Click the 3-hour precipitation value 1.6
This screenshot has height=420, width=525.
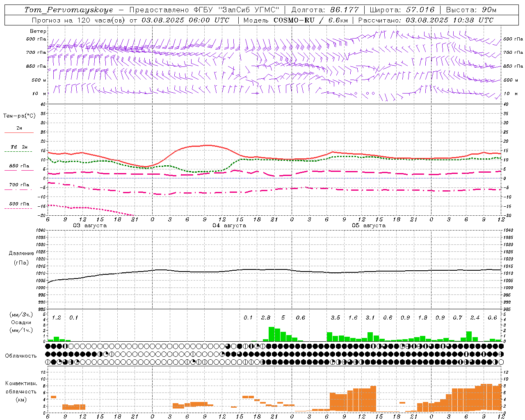[353, 317]
